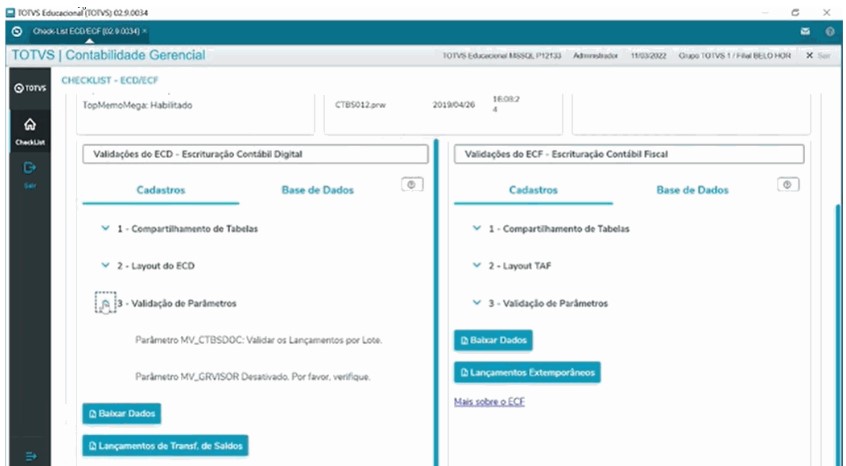Select the ECF Cadastros tab
Viewport: 846px width, 466px height.
coord(533,190)
